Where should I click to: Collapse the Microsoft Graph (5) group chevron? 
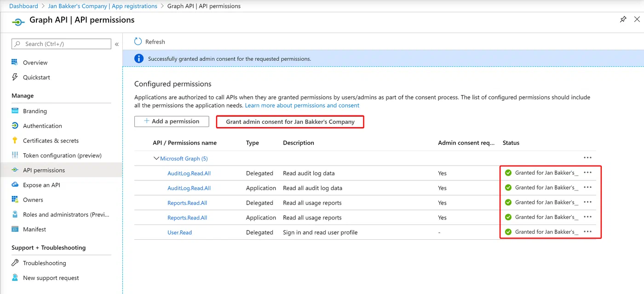[x=156, y=158]
